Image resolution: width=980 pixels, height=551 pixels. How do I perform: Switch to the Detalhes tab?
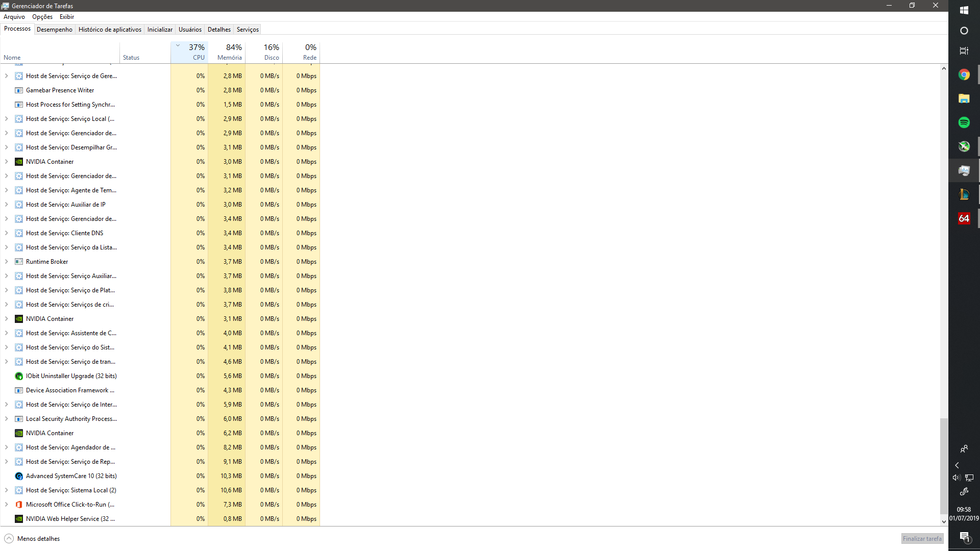(x=219, y=30)
